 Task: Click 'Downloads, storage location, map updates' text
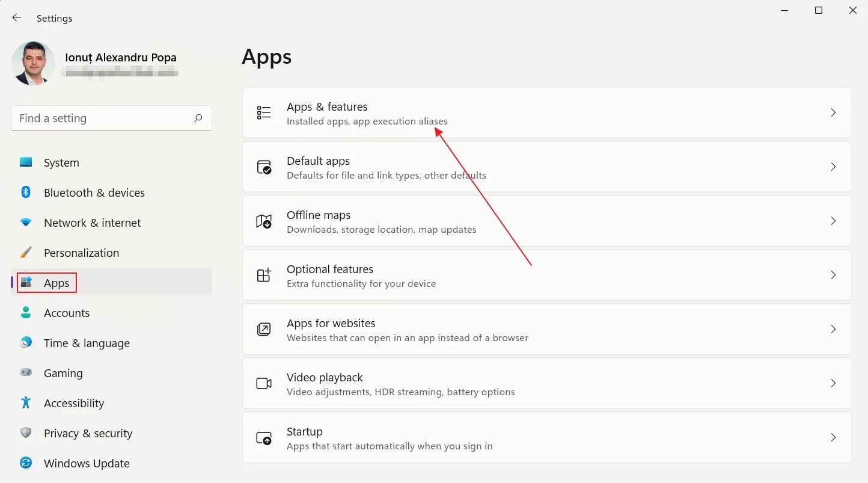382,230
